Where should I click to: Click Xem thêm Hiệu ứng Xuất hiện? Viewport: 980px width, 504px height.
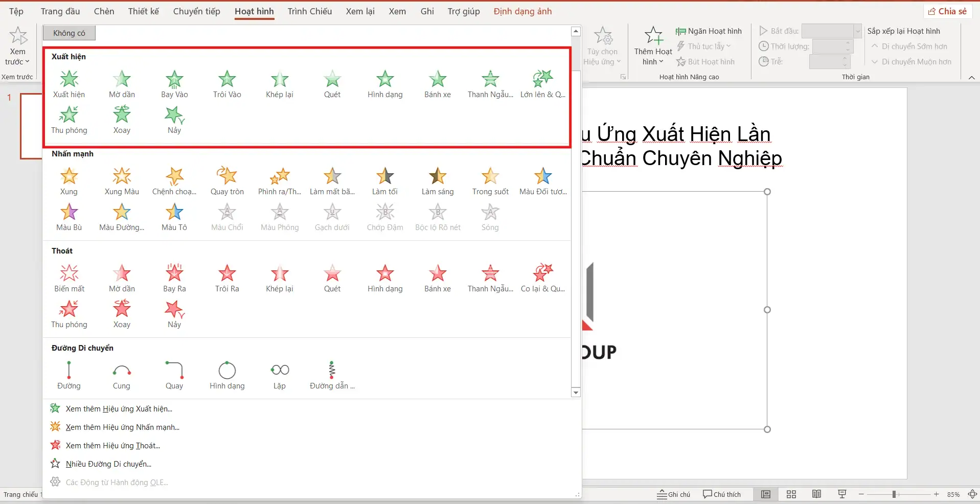pyautogui.click(x=119, y=409)
